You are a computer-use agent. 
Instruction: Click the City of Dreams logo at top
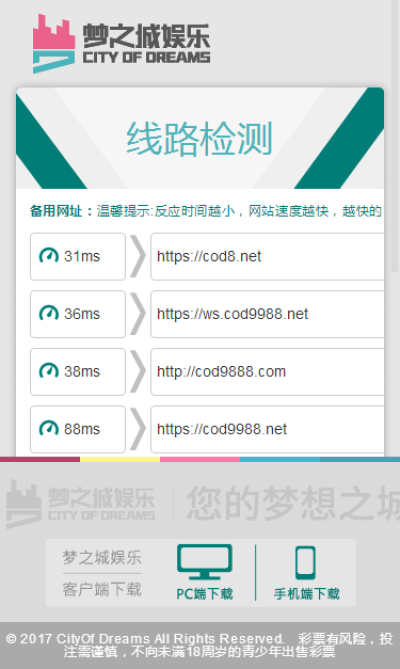122,44
